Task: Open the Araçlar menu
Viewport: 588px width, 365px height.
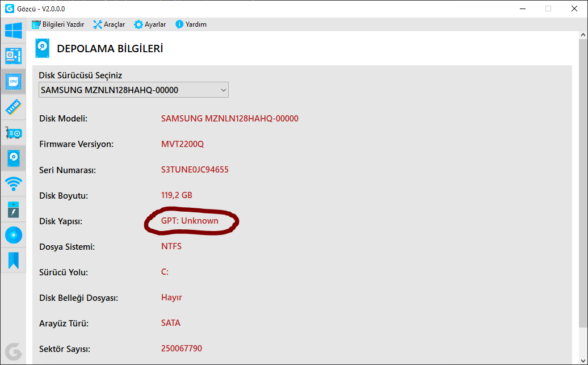Action: click(x=109, y=24)
